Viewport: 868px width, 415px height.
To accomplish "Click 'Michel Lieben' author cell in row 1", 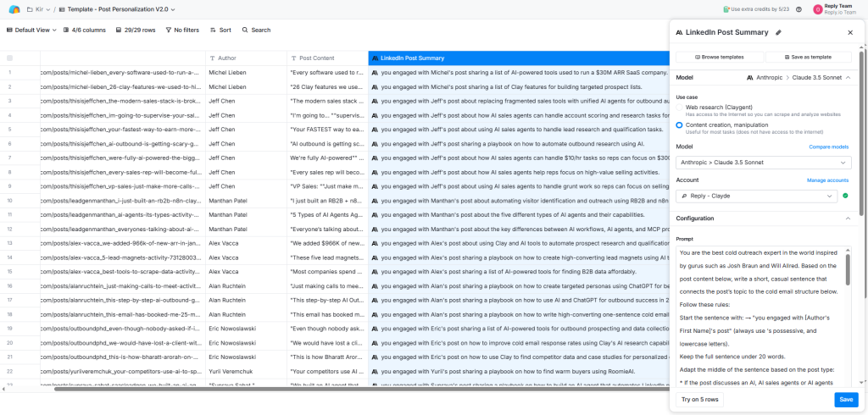I will click(x=247, y=73).
